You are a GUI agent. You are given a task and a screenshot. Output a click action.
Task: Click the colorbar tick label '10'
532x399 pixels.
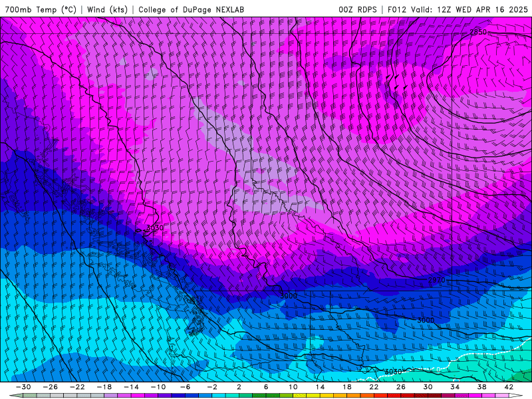tap(293, 387)
